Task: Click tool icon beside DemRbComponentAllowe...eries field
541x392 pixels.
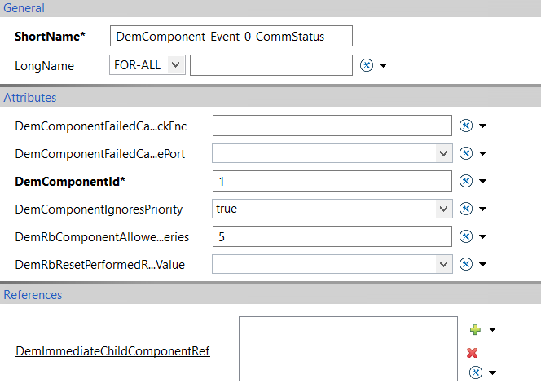Action: (466, 236)
